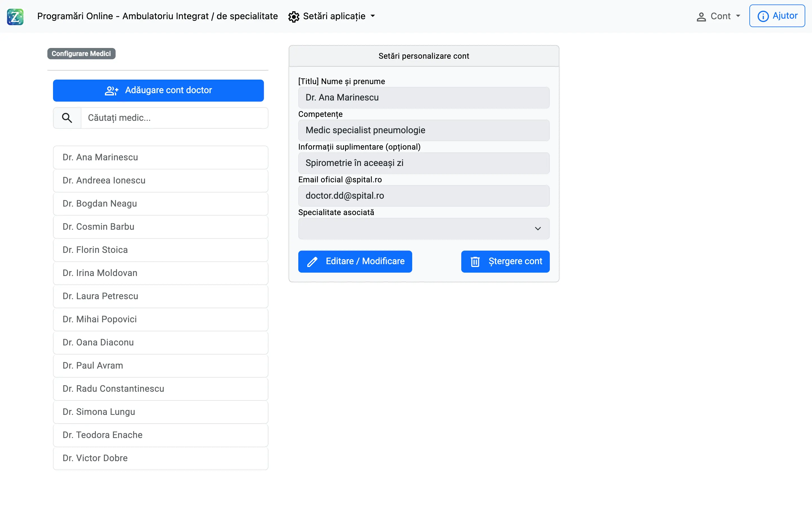812x508 pixels.
Task: Select Dr. Paul Avram
Action: (161, 366)
